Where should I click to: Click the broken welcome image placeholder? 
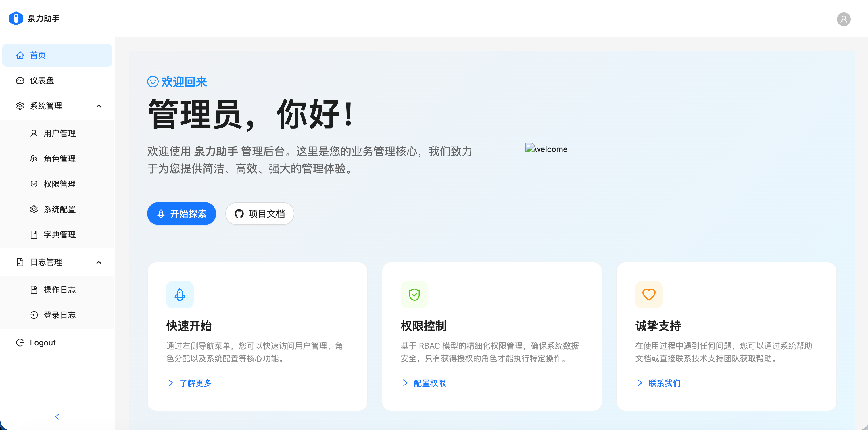[546, 149]
